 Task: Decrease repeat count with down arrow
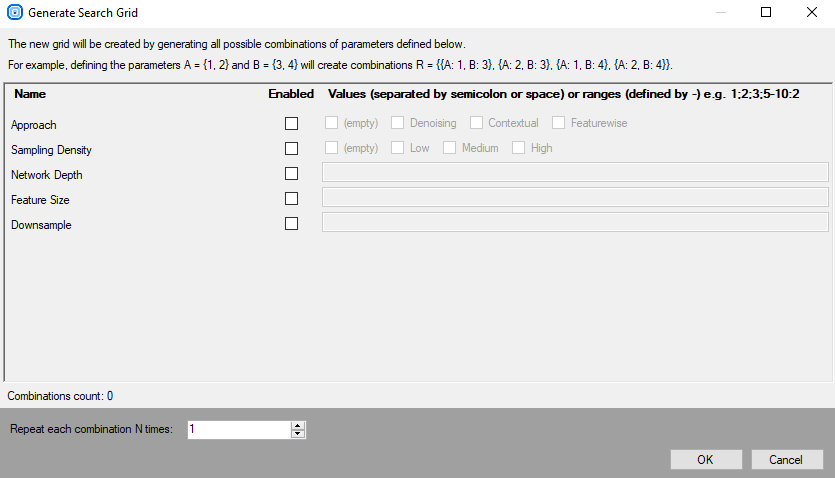point(297,434)
